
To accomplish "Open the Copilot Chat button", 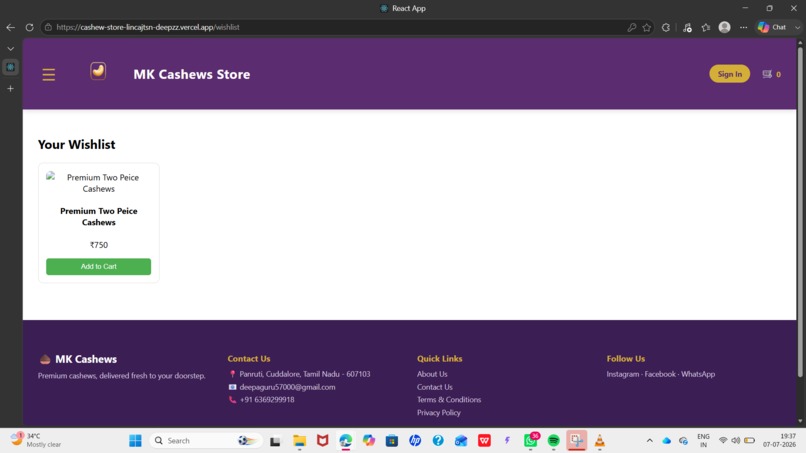I will coord(773,27).
